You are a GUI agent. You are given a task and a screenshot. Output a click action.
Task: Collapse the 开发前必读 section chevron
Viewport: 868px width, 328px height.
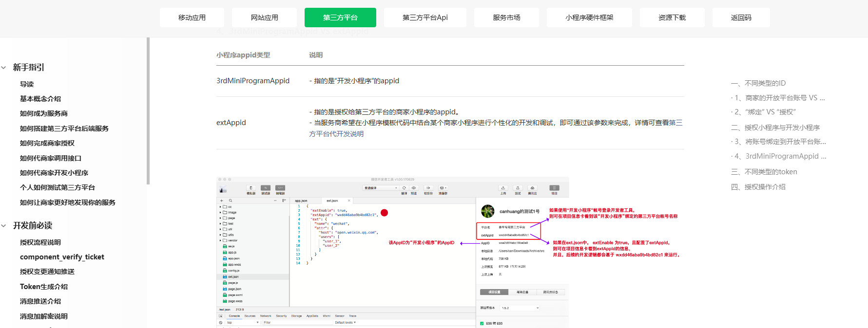click(x=3, y=226)
